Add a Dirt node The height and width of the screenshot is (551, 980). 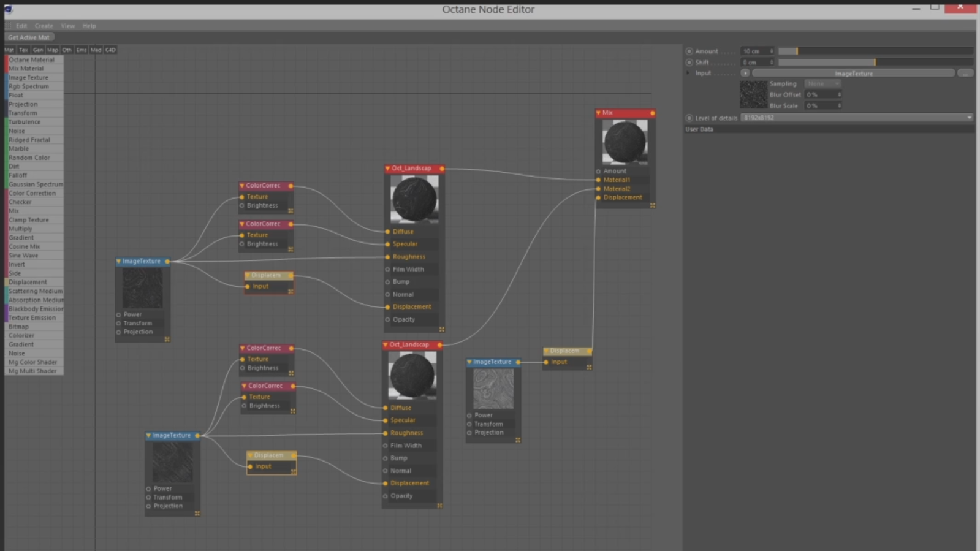pos(34,167)
